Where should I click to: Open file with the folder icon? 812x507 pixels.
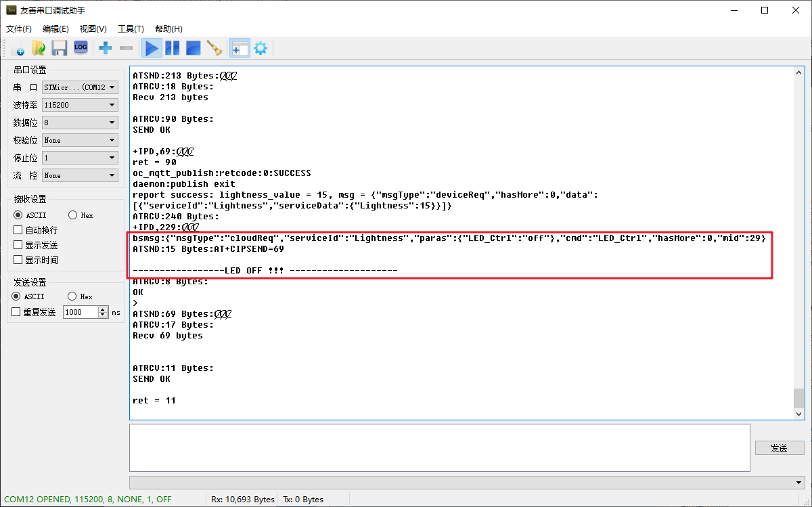point(39,48)
